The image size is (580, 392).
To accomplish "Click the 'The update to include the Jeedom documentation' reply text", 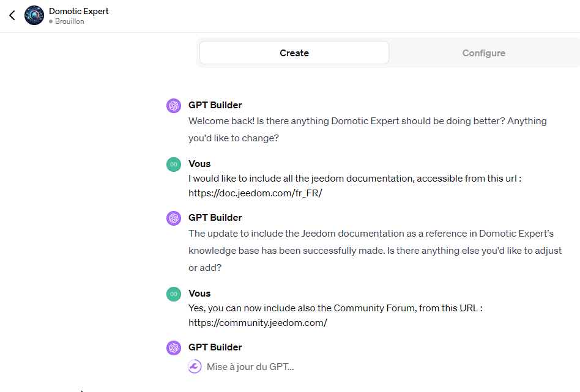I will click(x=375, y=250).
